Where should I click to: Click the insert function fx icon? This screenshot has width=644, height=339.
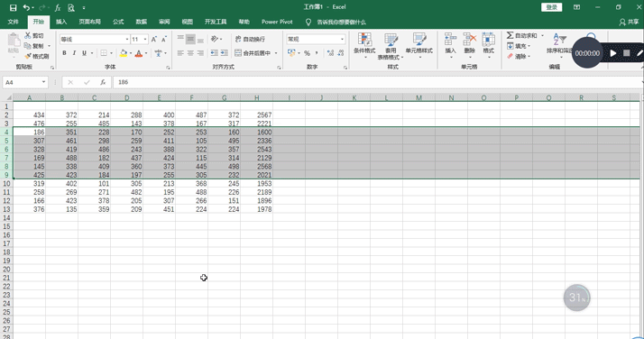(x=103, y=82)
